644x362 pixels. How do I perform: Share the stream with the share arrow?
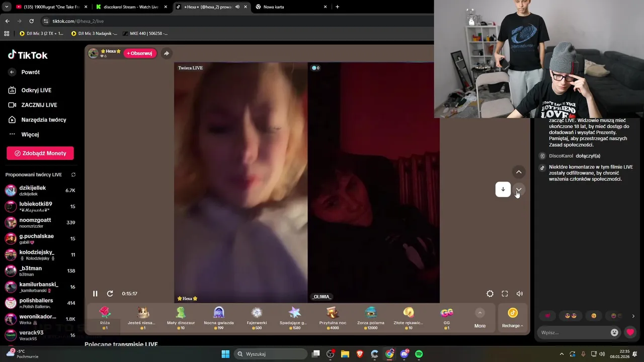pyautogui.click(x=167, y=53)
